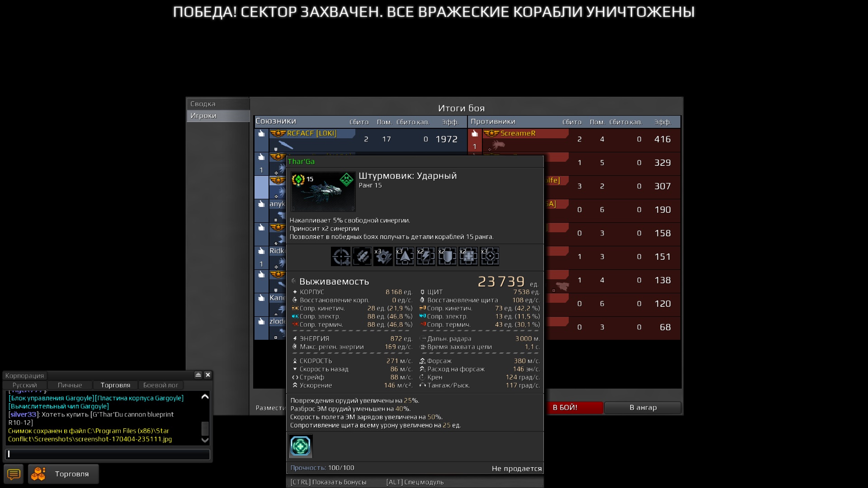Sort allies by Эфф. column header
This screenshot has width=868, height=488.
(450, 122)
